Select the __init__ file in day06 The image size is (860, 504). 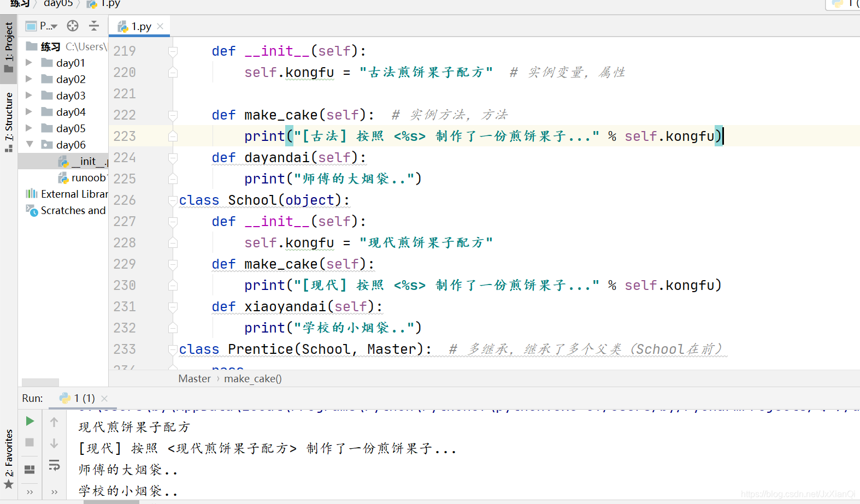click(84, 161)
